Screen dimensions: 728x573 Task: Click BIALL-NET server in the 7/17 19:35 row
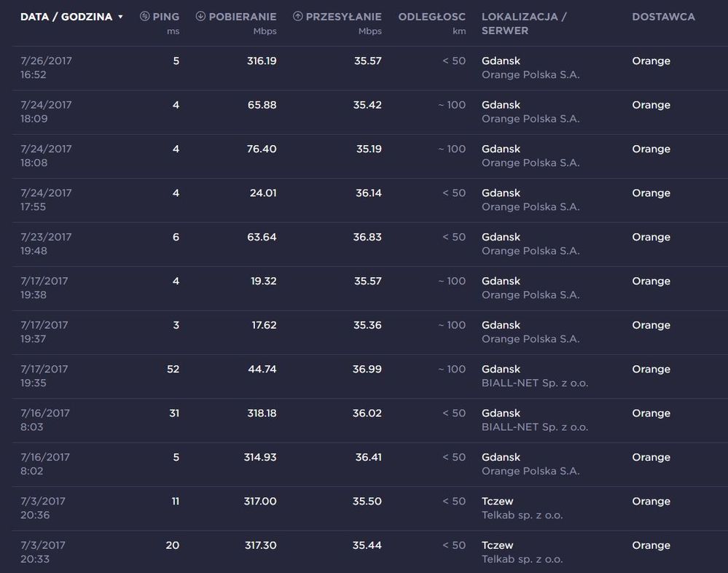(x=534, y=383)
